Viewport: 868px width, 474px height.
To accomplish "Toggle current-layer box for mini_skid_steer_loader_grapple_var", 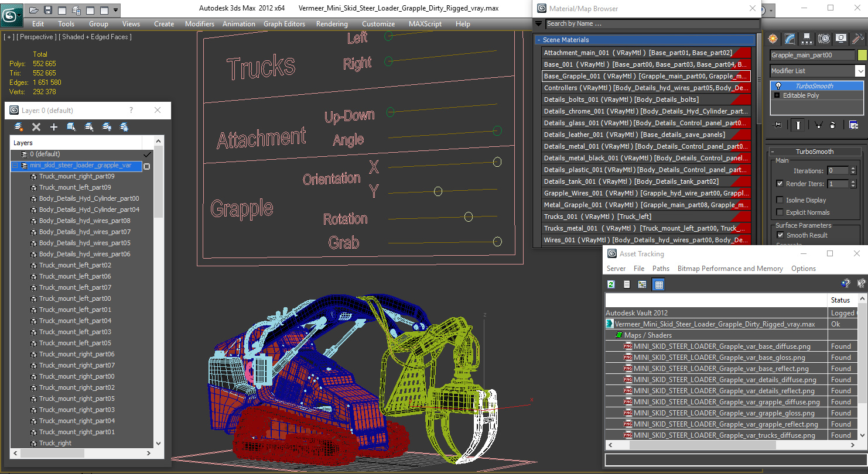I will point(147,166).
